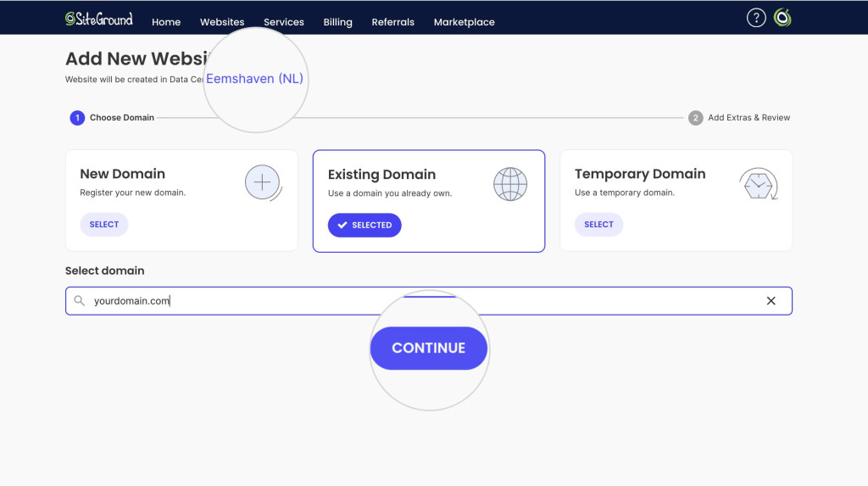
Task: Click step 2 Add Extras & Review marker
Action: (695, 118)
